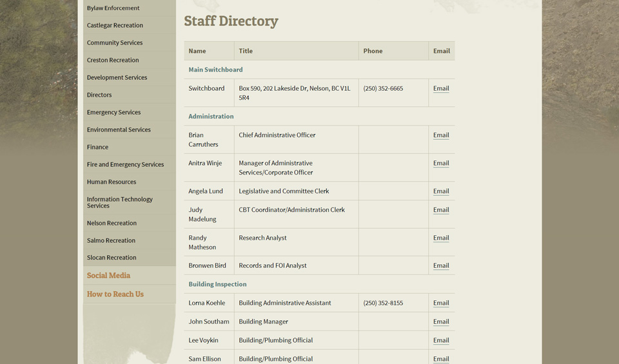
Task: Open Development Services sidebar link
Action: coord(117,78)
